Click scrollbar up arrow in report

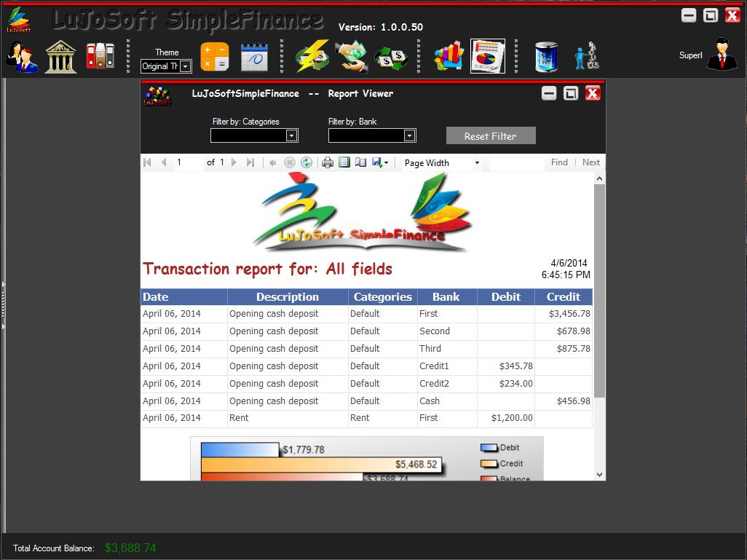(599, 178)
